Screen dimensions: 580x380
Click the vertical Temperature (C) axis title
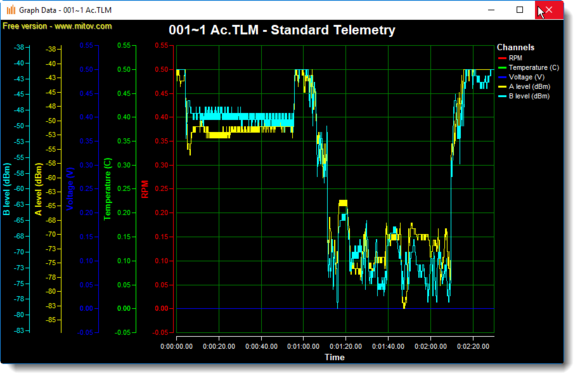point(108,189)
